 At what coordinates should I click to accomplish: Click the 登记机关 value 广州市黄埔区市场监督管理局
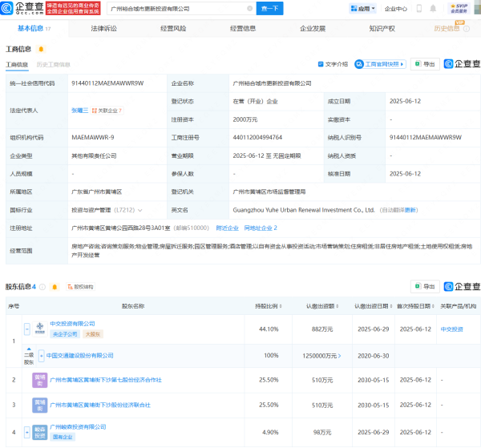click(x=269, y=192)
